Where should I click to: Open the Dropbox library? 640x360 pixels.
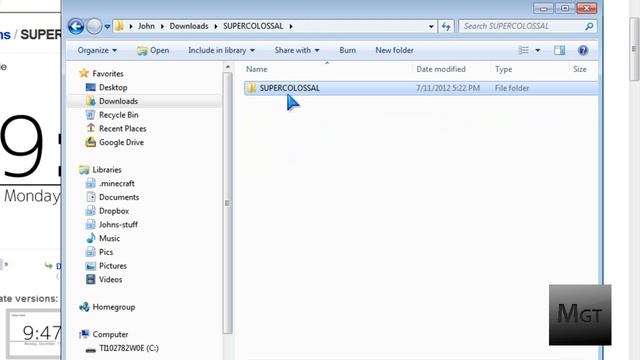(x=114, y=211)
